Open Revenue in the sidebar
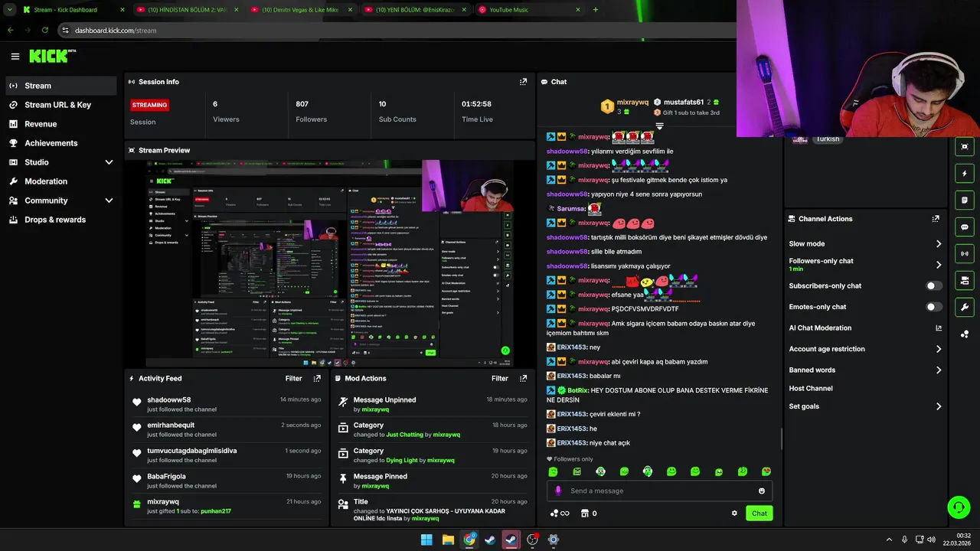 tap(61, 124)
